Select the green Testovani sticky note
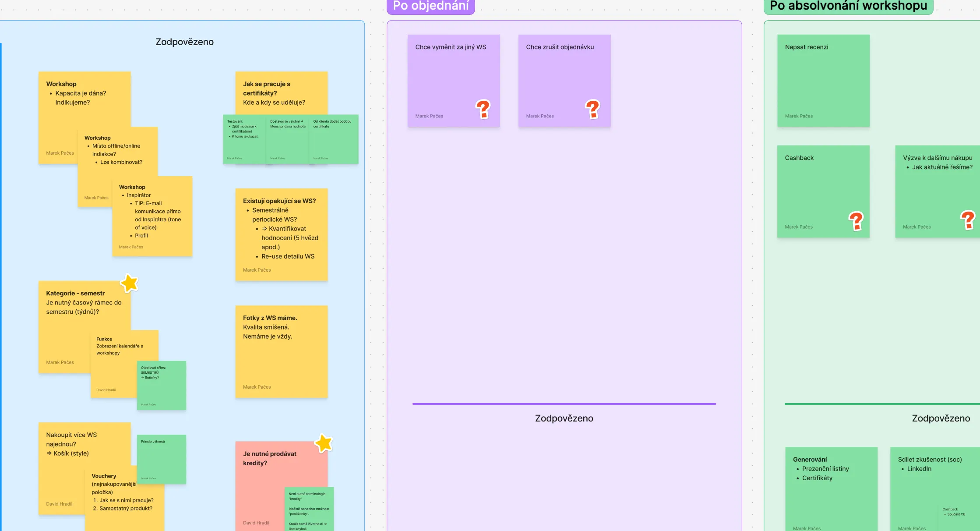 point(244,139)
